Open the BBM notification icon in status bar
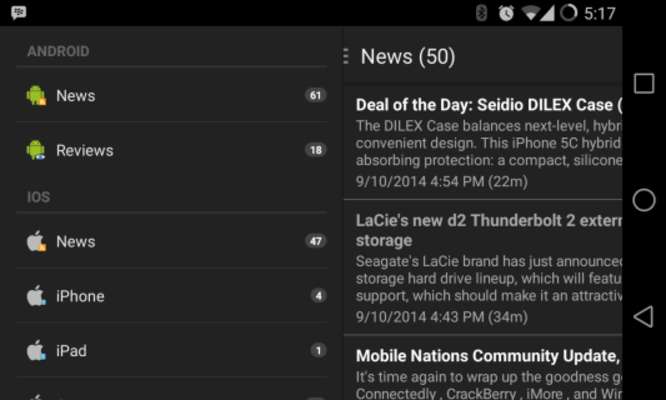This screenshot has height=400, width=666. (x=19, y=13)
